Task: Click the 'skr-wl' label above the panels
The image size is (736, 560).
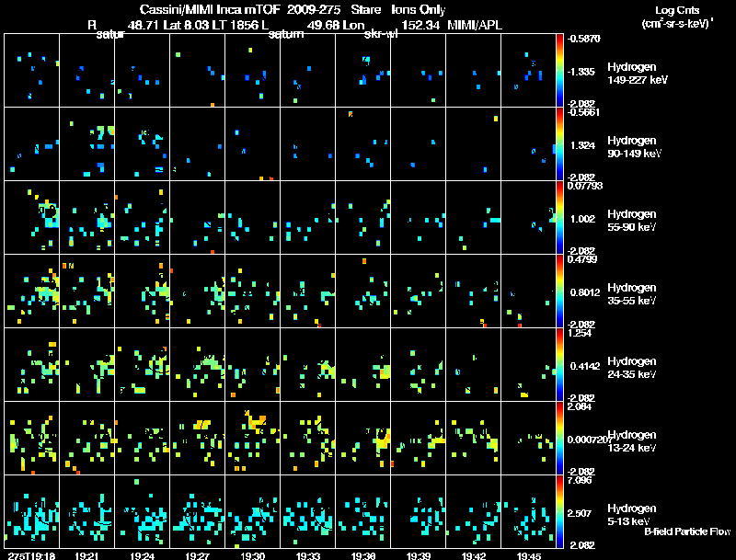Action: (381, 34)
